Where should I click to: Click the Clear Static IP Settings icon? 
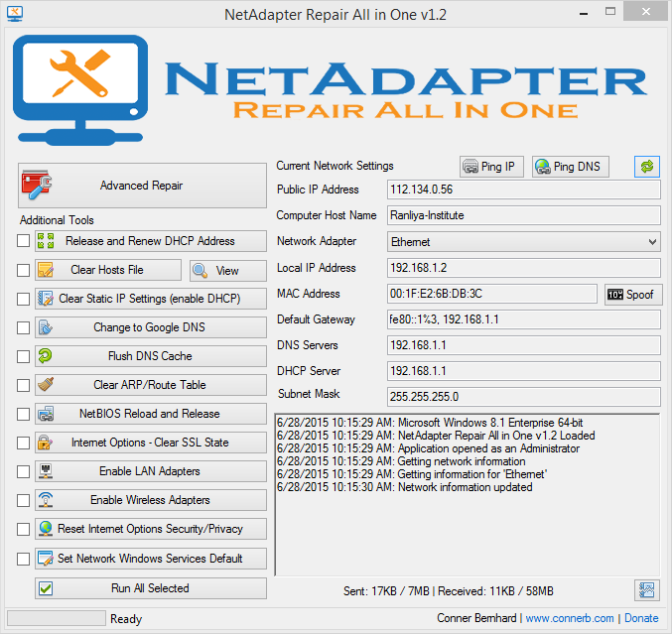[46, 299]
